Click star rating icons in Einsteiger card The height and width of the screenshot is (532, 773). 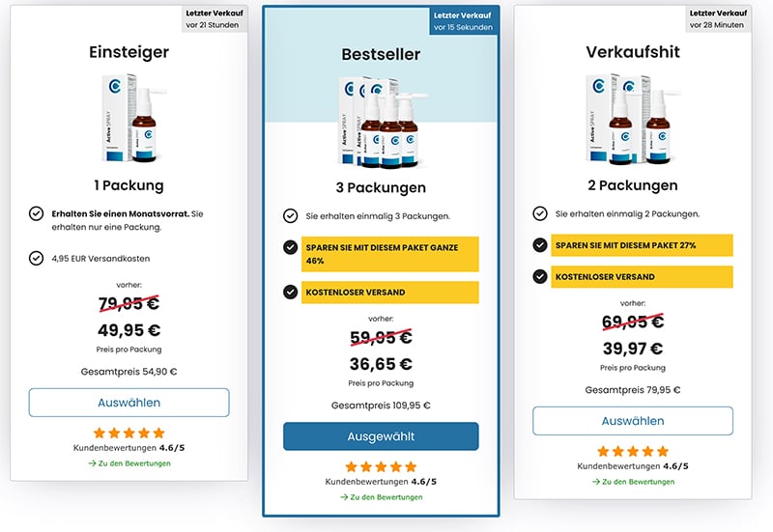(x=129, y=433)
